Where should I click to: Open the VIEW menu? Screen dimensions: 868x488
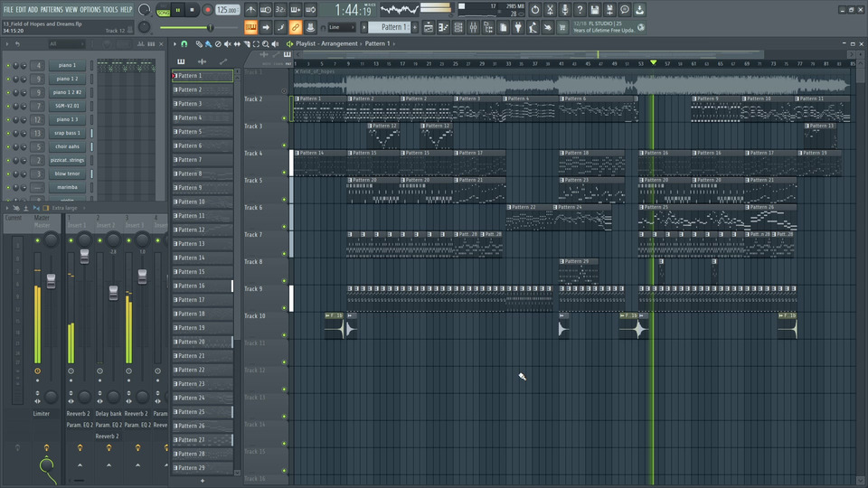click(x=71, y=9)
